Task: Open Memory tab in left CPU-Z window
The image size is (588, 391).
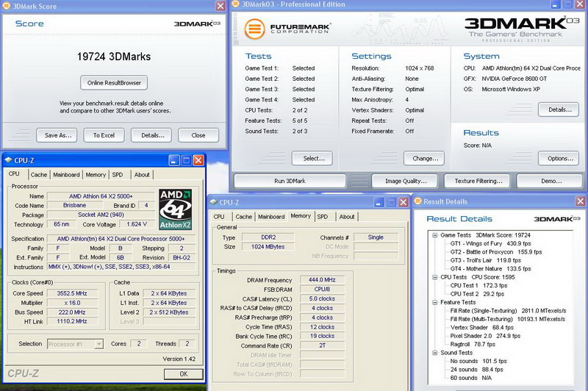Action: (x=96, y=175)
